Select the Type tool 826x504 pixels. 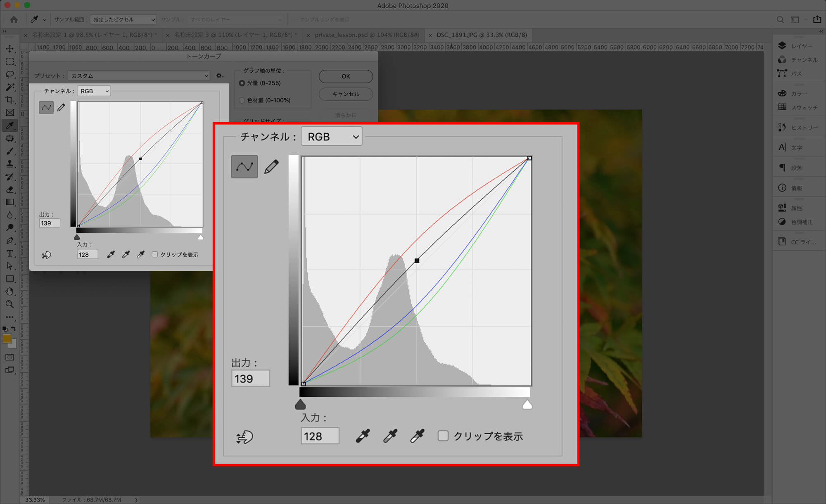point(10,253)
